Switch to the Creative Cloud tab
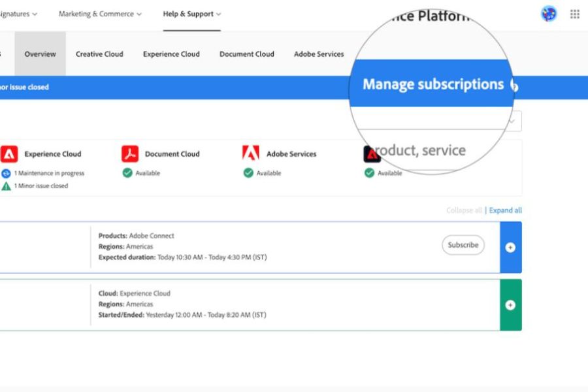Image resolution: width=588 pixels, height=392 pixels. pyautogui.click(x=99, y=54)
